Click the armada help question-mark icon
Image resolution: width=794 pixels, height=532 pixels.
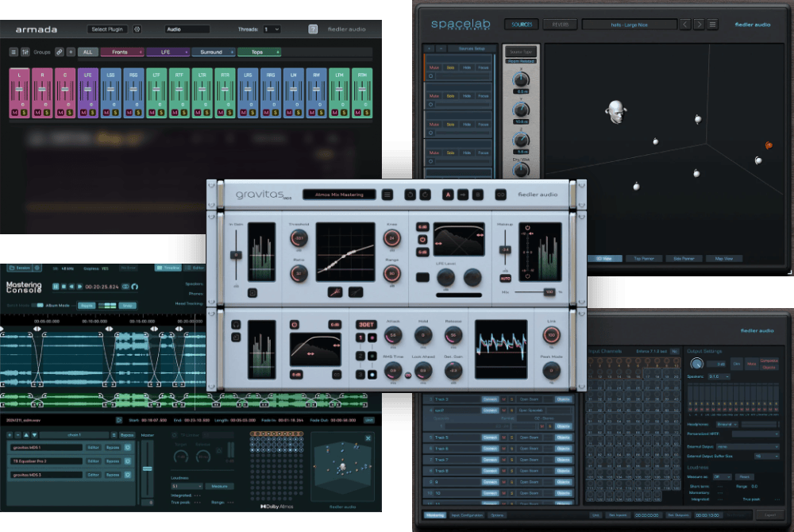pos(313,29)
